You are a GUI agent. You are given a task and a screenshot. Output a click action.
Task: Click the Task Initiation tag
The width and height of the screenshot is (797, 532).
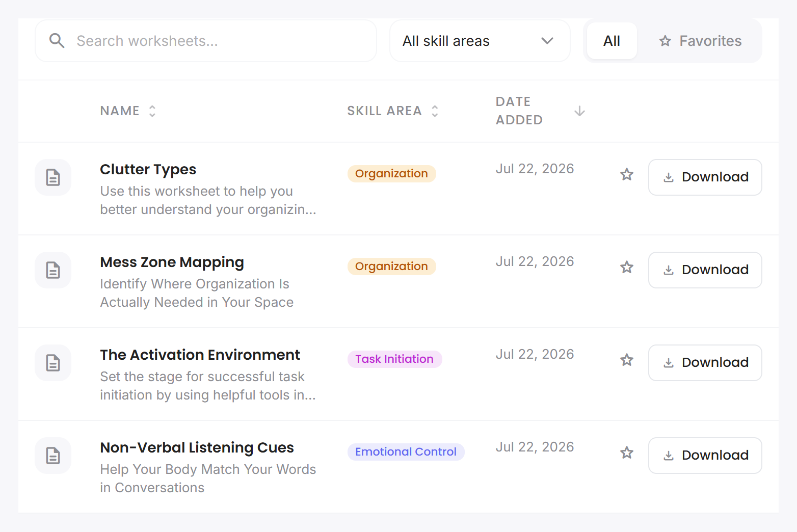[x=394, y=359]
